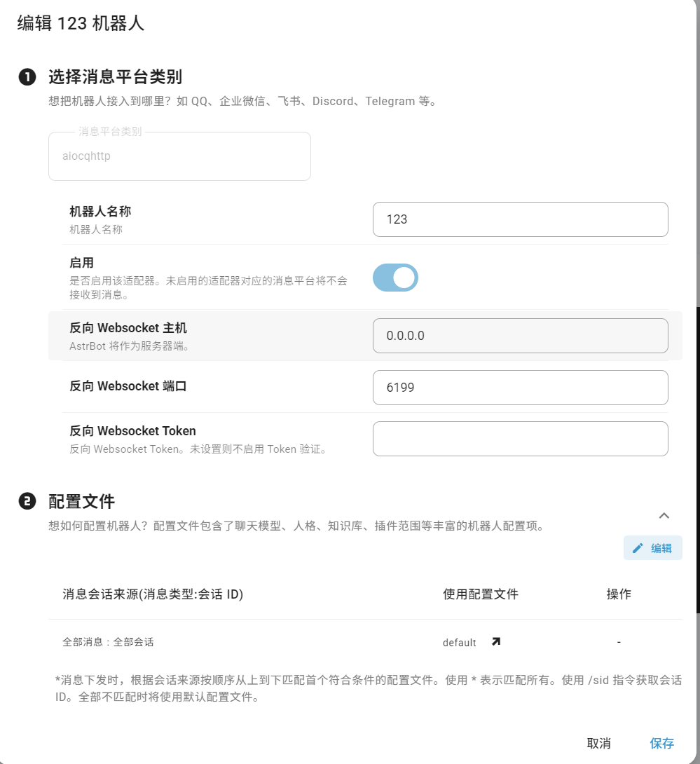700x764 pixels.
Task: Focus the 反向 Websocket 主机 field
Action: point(520,336)
